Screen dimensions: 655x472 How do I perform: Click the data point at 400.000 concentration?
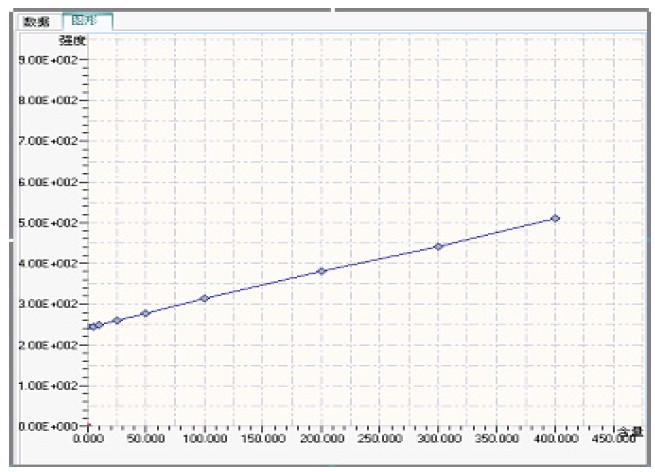555,218
